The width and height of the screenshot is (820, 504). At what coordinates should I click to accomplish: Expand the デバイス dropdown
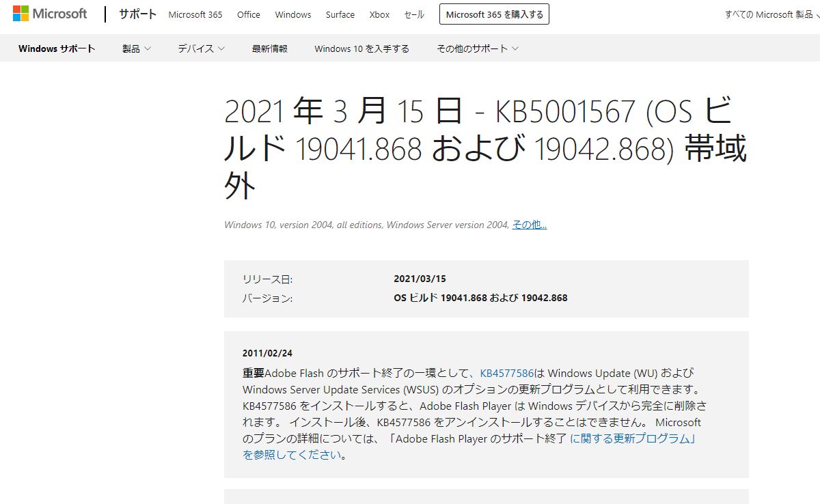201,48
